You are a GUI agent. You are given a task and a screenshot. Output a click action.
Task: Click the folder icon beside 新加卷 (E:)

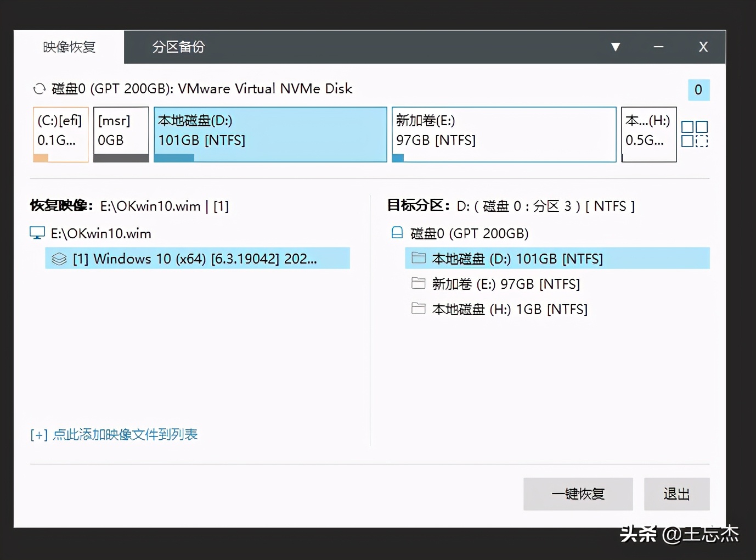click(x=419, y=283)
